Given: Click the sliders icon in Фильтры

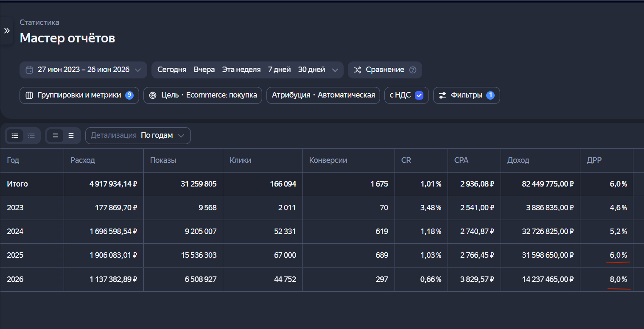Looking at the screenshot, I should [442, 95].
